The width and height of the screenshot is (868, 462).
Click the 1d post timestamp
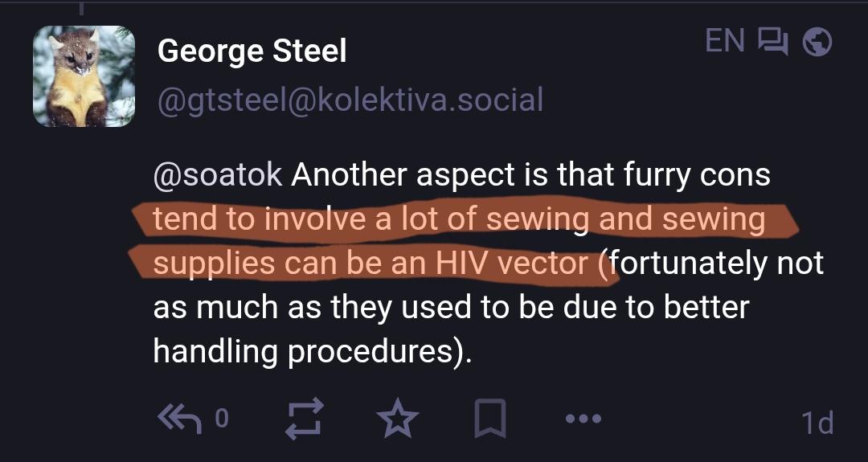tap(817, 423)
